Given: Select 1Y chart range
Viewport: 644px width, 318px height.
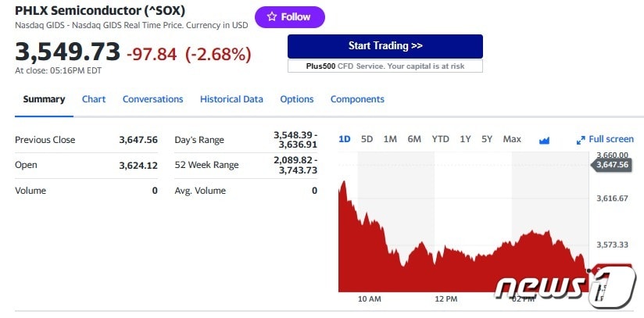Looking at the screenshot, I should (465, 139).
